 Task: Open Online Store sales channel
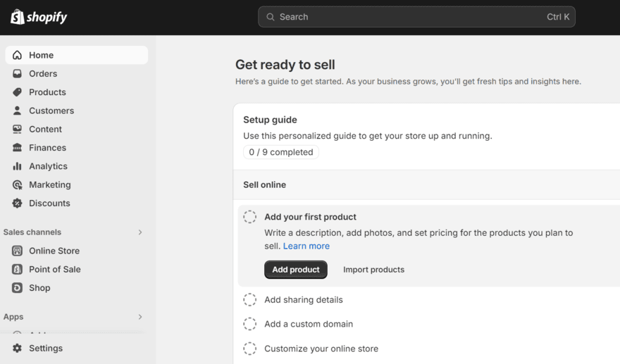pos(77,251)
